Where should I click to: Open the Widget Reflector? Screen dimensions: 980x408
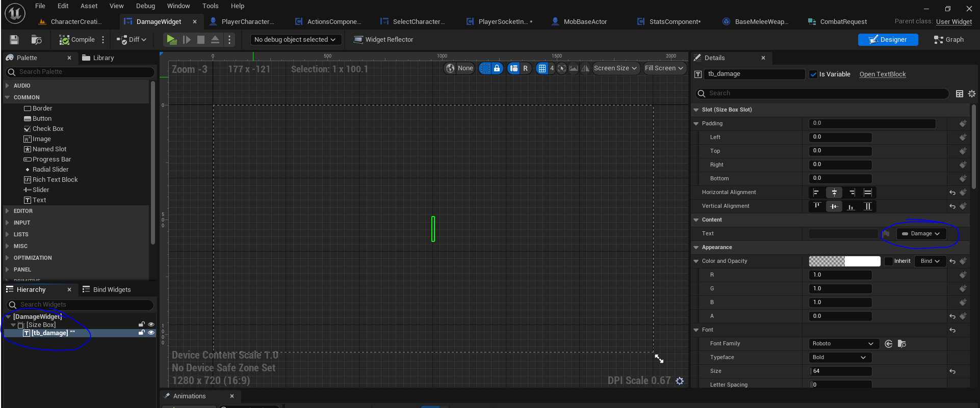coord(383,40)
